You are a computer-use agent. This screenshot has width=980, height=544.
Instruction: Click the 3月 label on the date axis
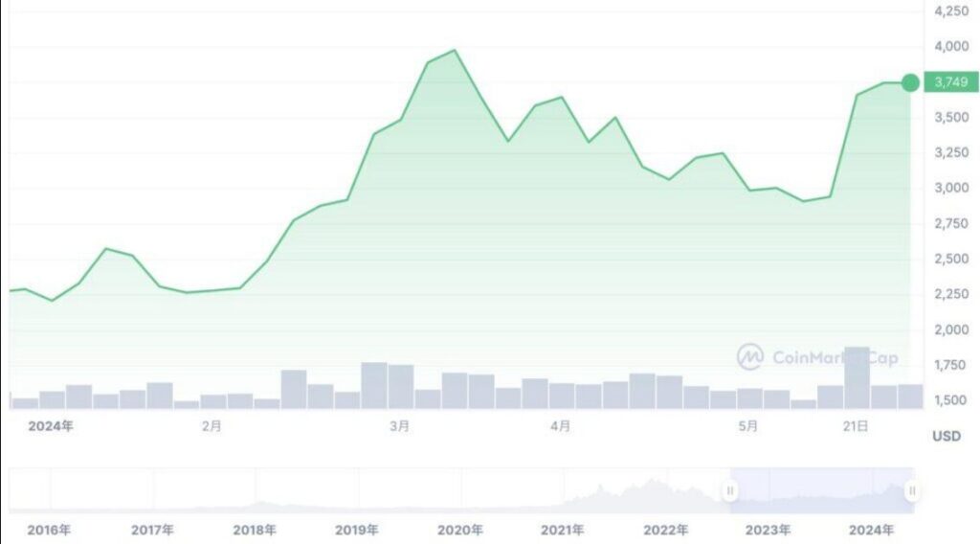[400, 426]
